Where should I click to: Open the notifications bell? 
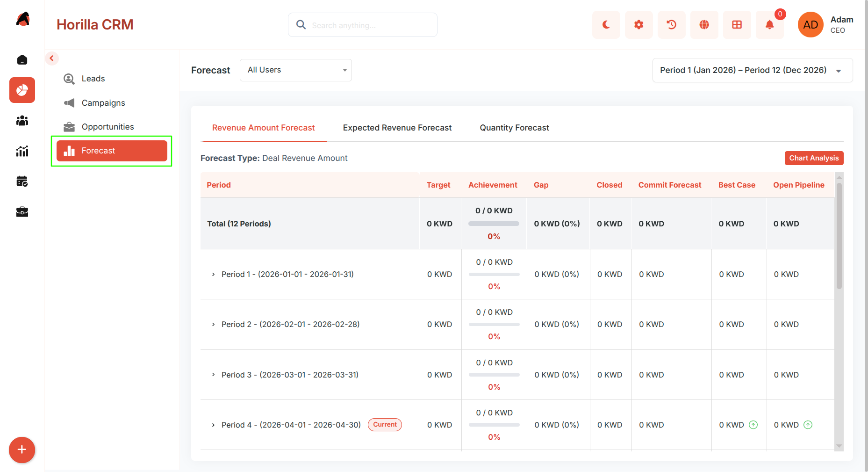point(769,25)
